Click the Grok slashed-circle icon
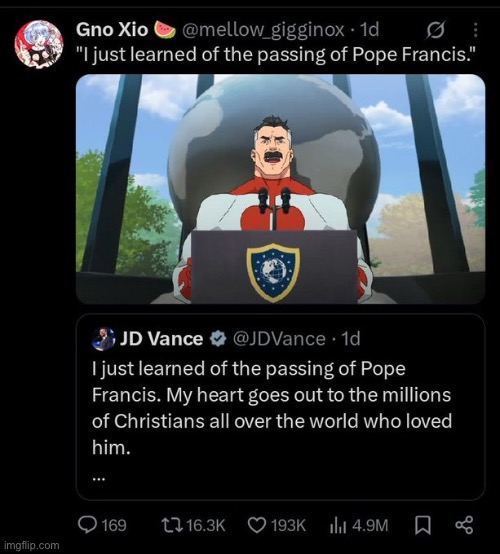This screenshot has height=554, width=500. [x=435, y=30]
